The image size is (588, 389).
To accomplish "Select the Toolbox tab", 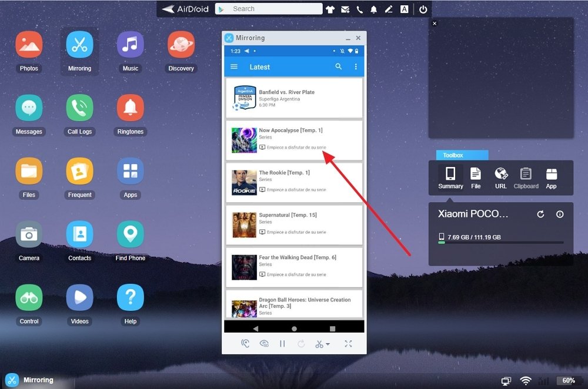I will click(462, 155).
